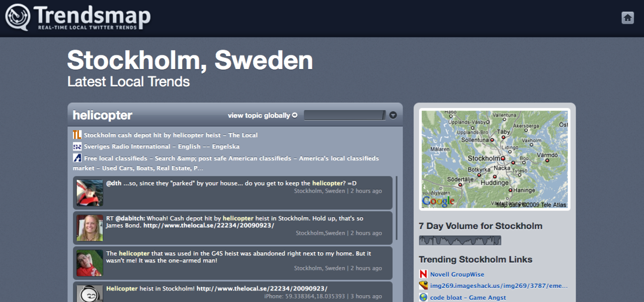This screenshot has height=302, width=644.
Task: Open code bloat - Game Angst link
Action: (468, 297)
